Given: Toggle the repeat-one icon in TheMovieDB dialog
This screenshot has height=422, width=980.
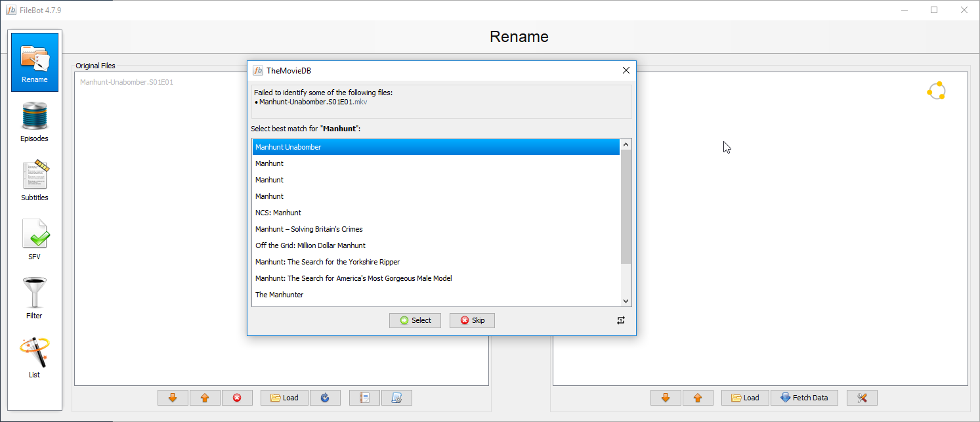Looking at the screenshot, I should 621,320.
